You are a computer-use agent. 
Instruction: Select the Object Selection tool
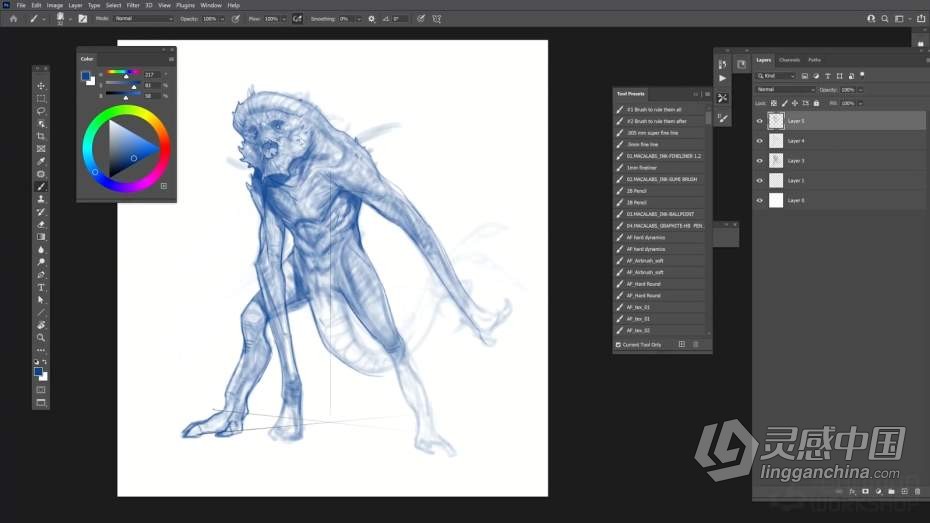[41, 123]
